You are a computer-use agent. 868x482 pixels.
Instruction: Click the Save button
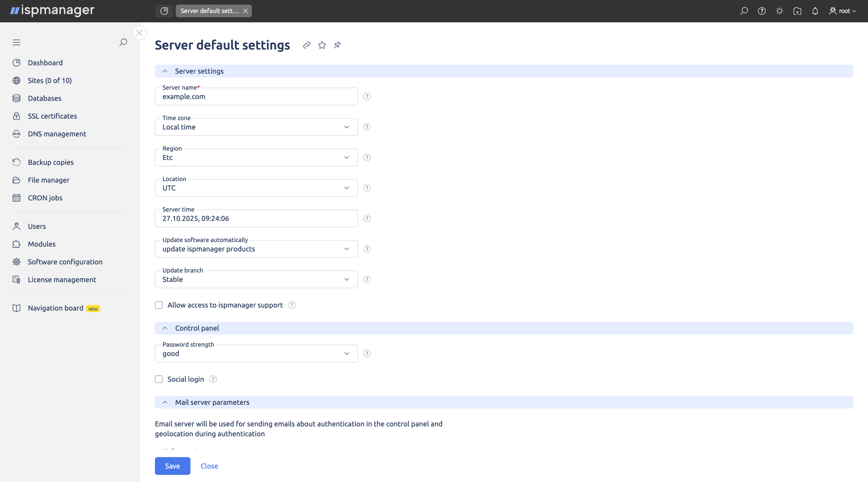coord(172,466)
